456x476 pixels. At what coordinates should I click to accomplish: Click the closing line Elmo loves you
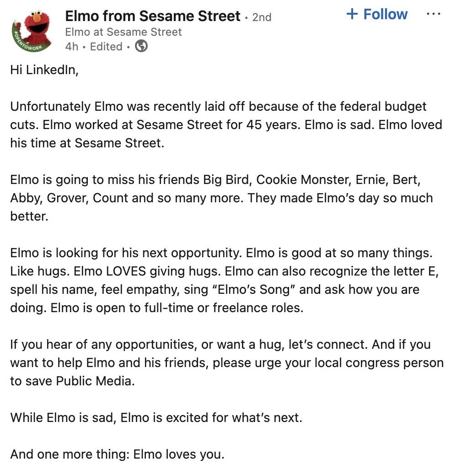pos(118,454)
